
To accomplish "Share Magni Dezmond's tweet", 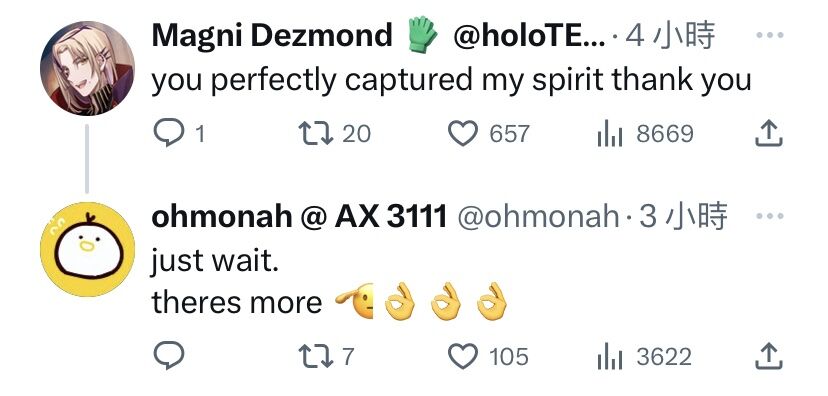I will click(768, 133).
